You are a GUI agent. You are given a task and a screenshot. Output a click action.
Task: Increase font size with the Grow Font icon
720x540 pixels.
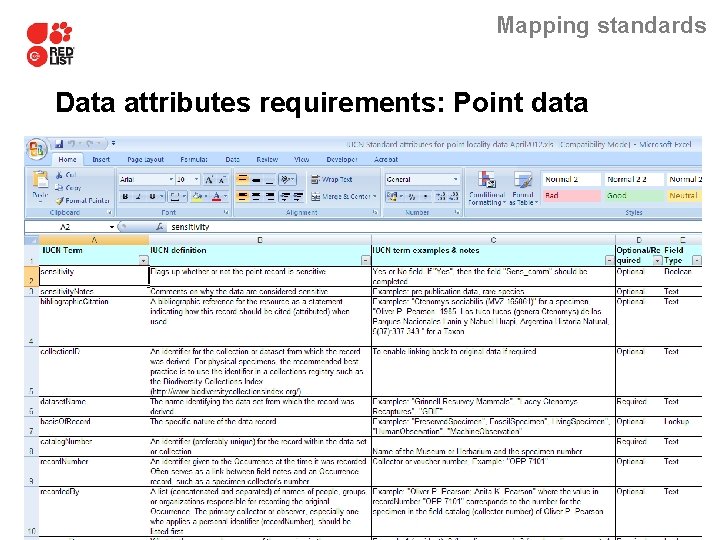[x=209, y=180]
